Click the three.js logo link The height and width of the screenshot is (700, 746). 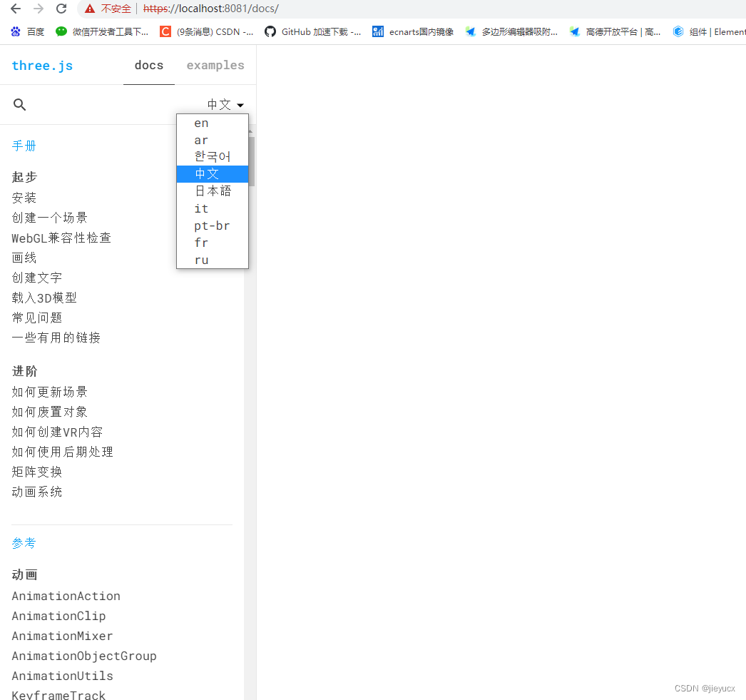pos(42,66)
